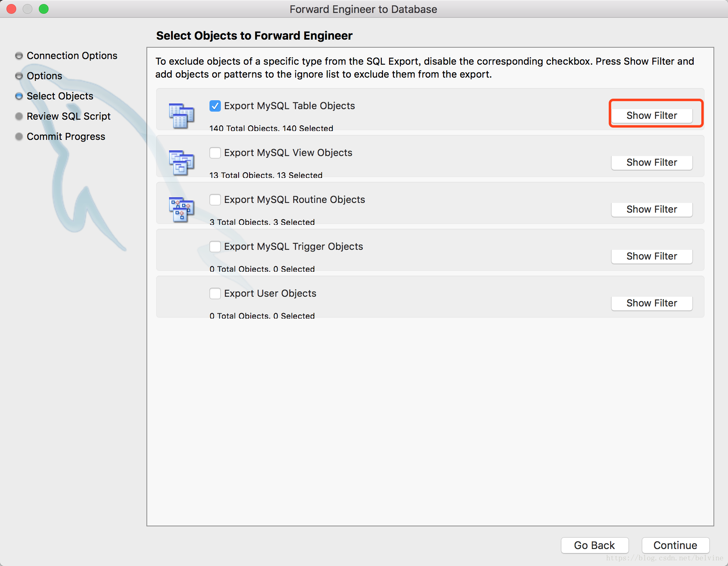Click the '13 Total Objects, 13 Selected' text
Image resolution: width=728 pixels, height=566 pixels.
(x=266, y=175)
